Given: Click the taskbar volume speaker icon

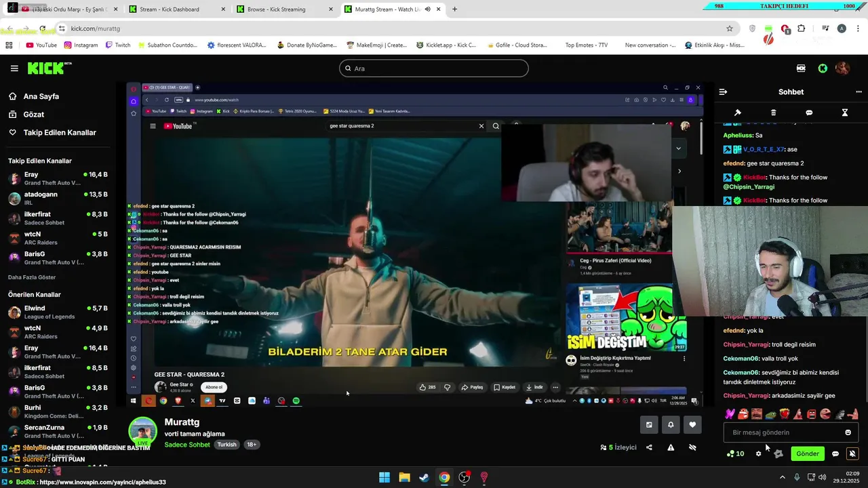Looking at the screenshot, I should point(823,477).
